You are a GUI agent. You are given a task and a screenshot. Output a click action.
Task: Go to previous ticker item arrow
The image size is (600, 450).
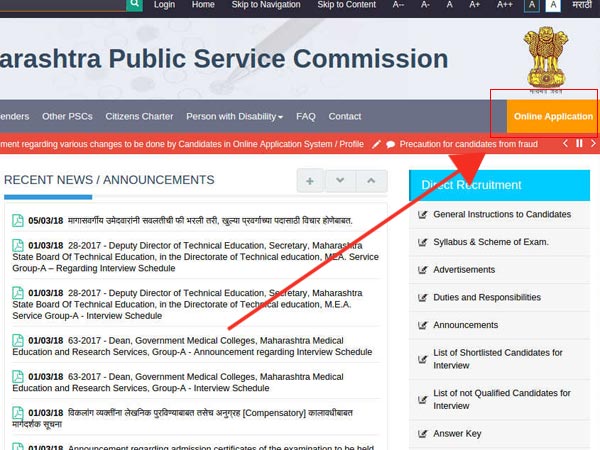coord(566,143)
